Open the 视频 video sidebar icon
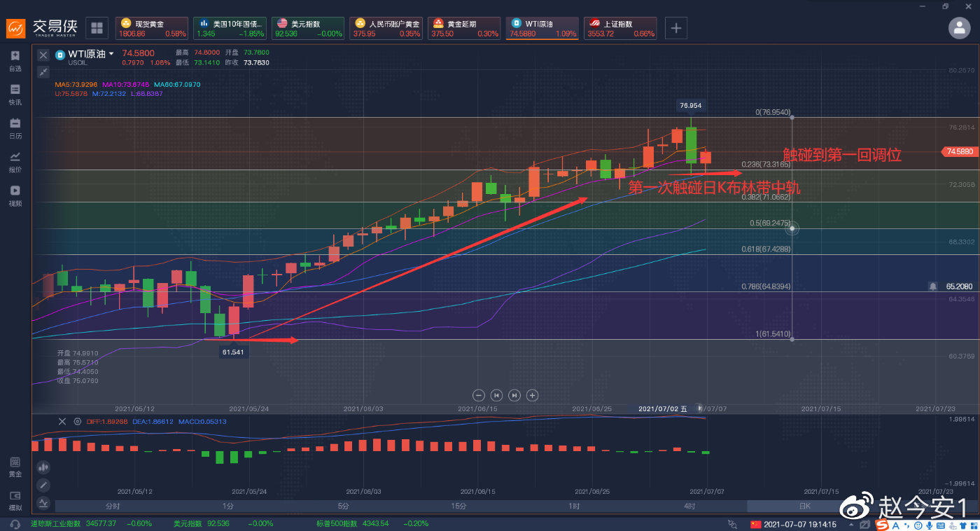980x531 pixels. click(x=15, y=195)
